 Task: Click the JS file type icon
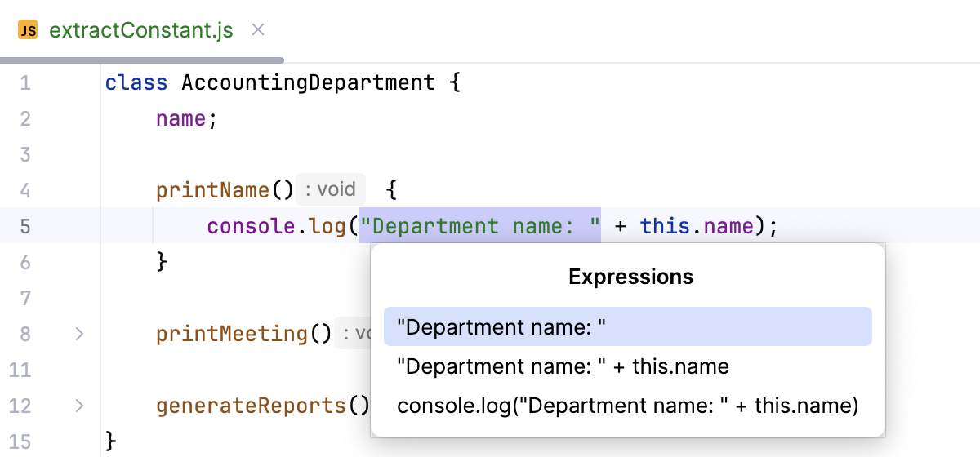28,31
